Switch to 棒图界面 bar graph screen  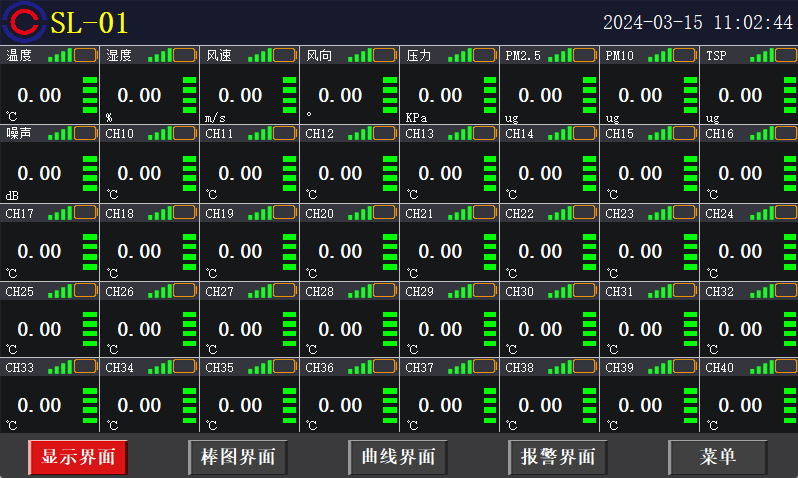coord(238,457)
